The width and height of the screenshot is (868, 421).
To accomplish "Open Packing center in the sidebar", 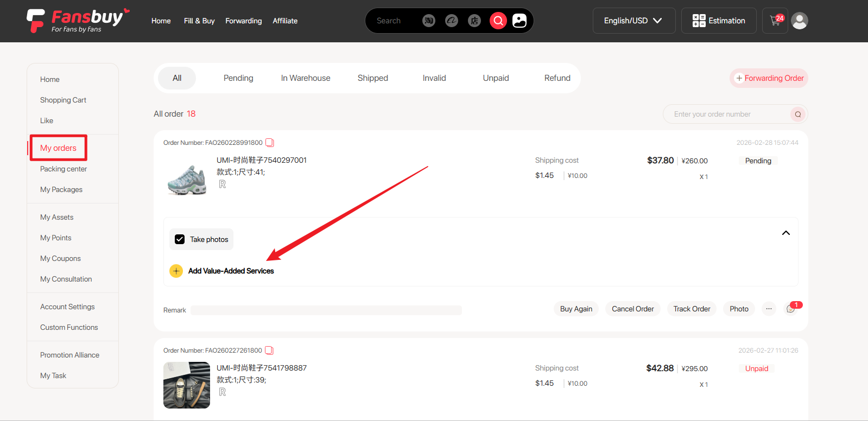I will coord(64,169).
